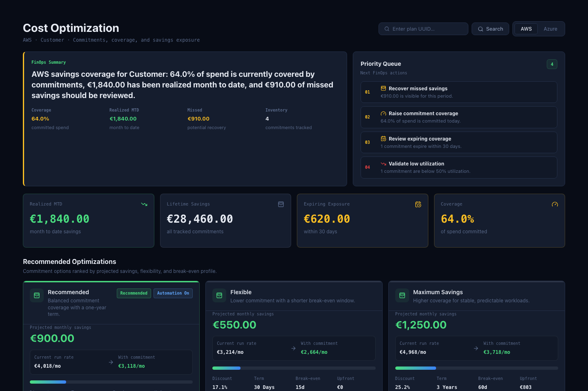Click the Inventory value 4 in summary
The image size is (588, 391).
click(267, 119)
